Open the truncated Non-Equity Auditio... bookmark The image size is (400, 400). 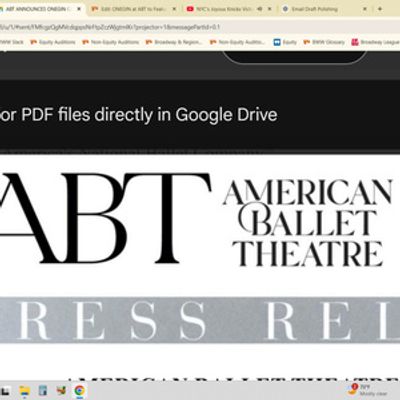coord(237,42)
